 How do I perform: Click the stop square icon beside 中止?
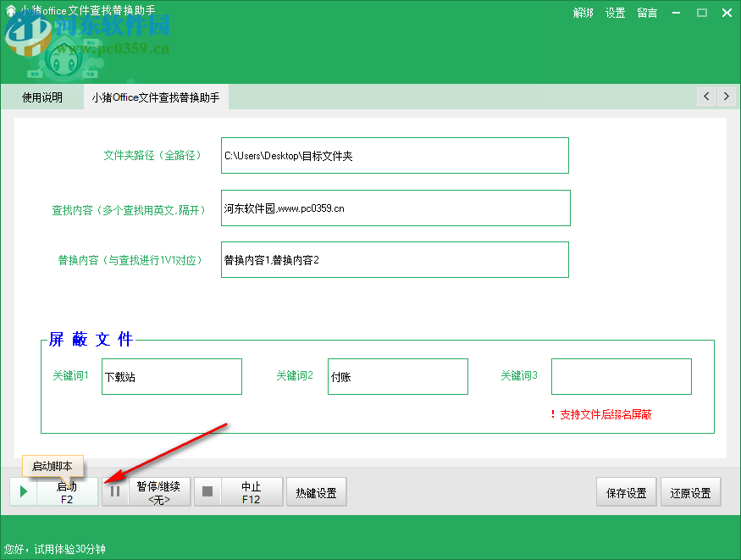[x=207, y=491]
